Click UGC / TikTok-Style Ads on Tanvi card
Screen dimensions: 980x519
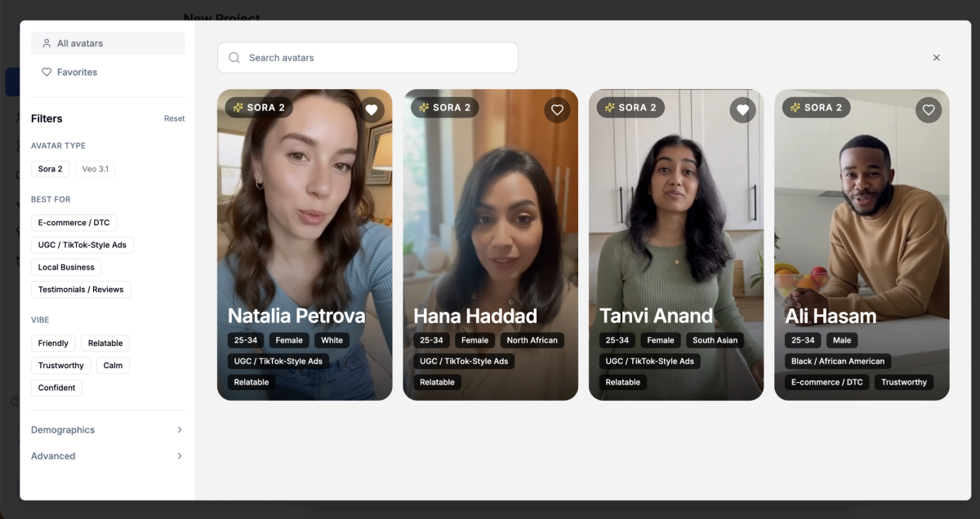[650, 362]
